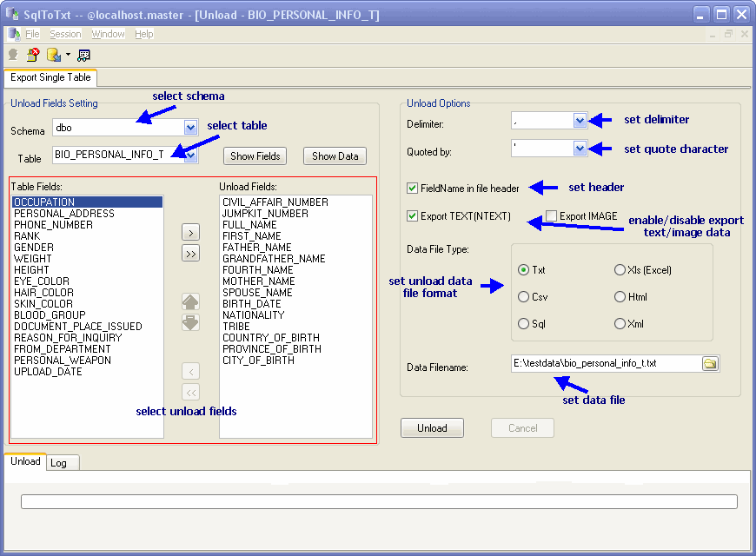This screenshot has width=756, height=556.
Task: Click the SqlToTxt app icon in title bar
Action: click(12, 14)
